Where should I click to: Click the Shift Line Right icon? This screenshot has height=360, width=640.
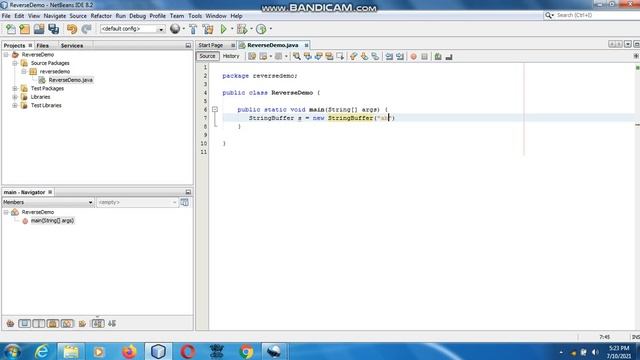tap(400, 57)
